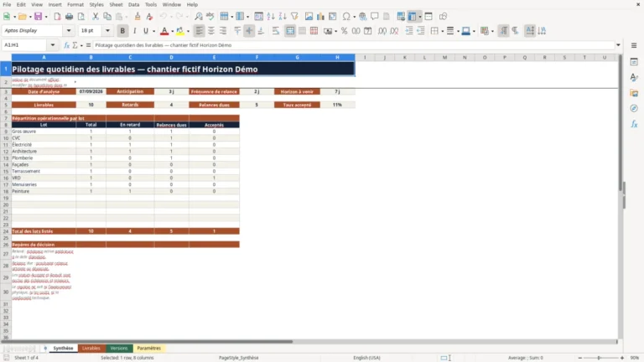The width and height of the screenshot is (644, 362).
Task: Switch to the Livrables sheet tab
Action: [91, 348]
